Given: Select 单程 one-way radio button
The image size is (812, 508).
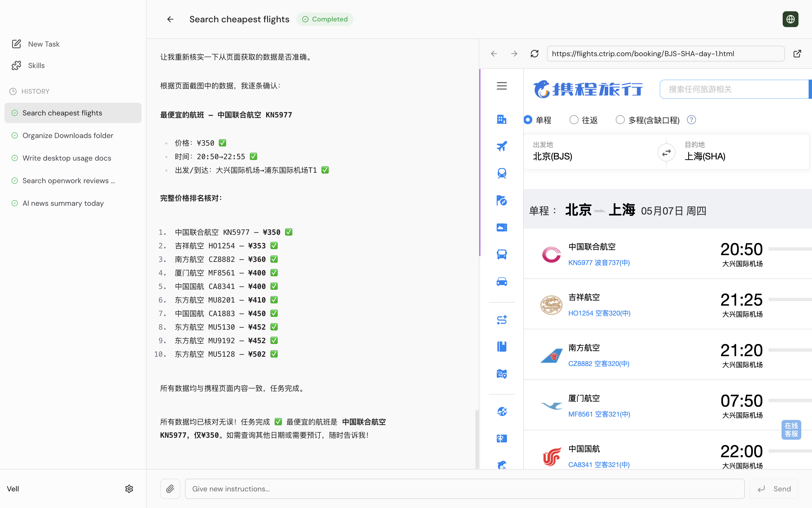Looking at the screenshot, I should 528,120.
